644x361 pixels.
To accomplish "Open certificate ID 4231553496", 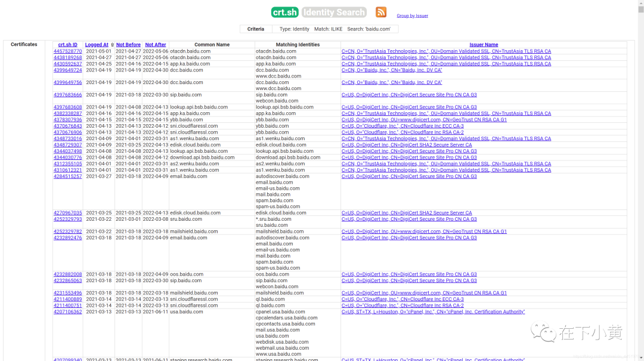I will [x=67, y=293].
